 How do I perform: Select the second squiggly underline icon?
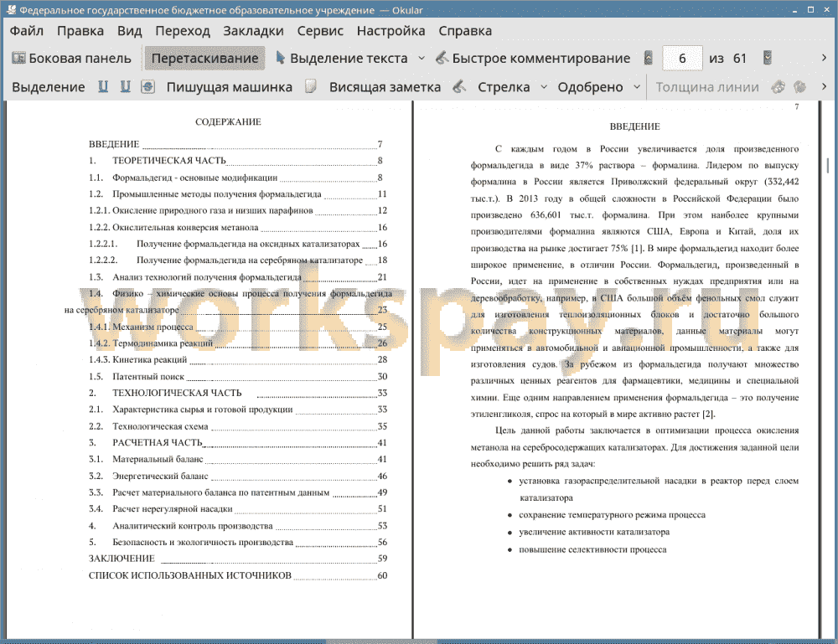[125, 87]
